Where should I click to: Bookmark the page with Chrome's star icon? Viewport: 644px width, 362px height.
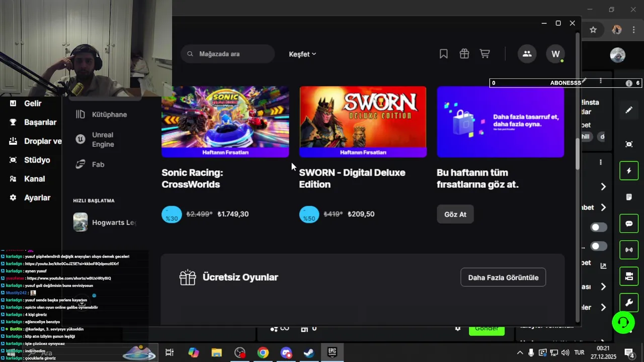point(593,30)
